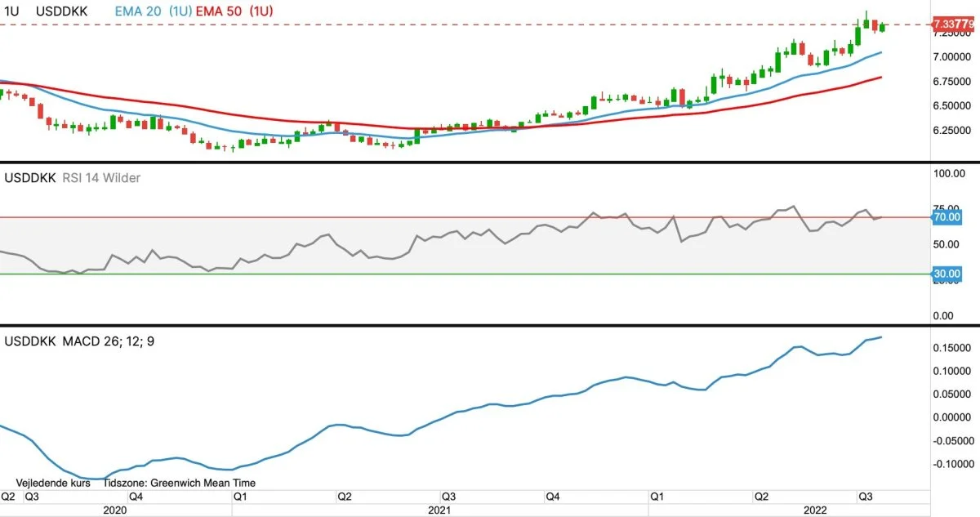980x517 pixels.
Task: Select the red current price label 7.33779
Action: 954,25
